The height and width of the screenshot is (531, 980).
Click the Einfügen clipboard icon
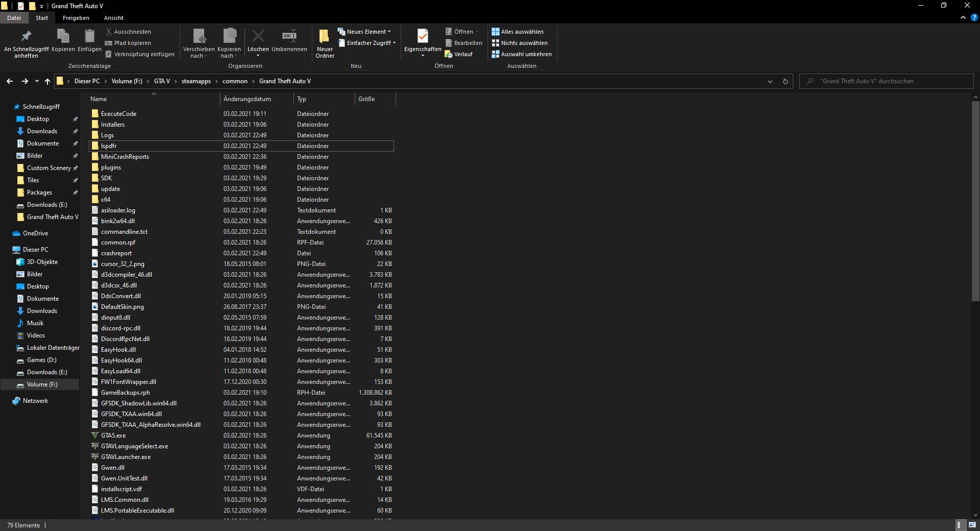[89, 37]
